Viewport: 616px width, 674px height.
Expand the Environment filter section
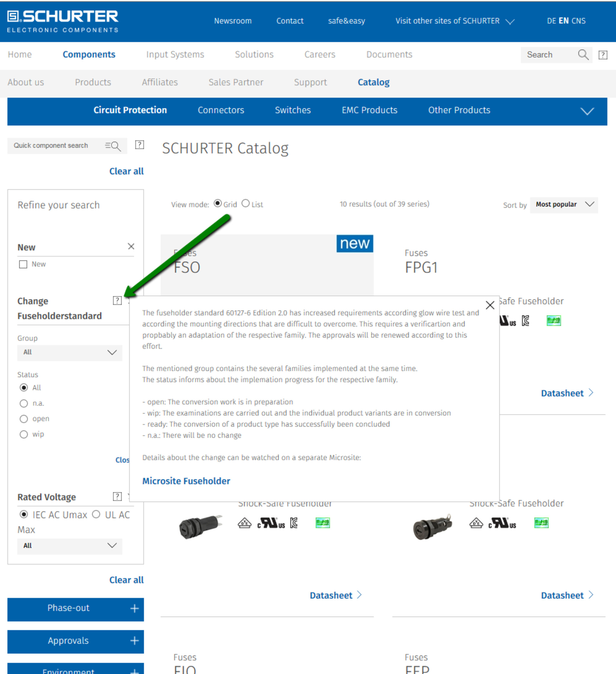pos(76,669)
